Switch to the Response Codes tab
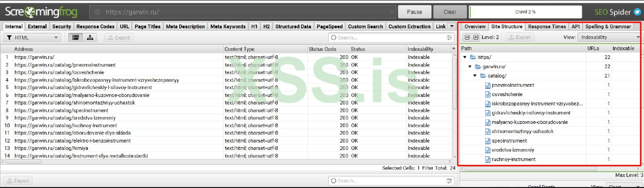This screenshot has width=644, height=188. [x=95, y=26]
